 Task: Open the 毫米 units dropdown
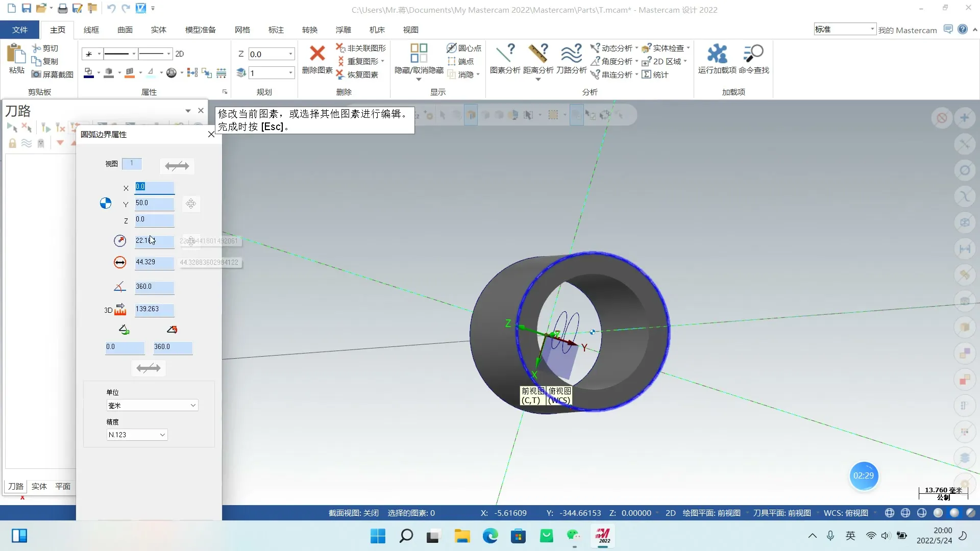tap(193, 406)
